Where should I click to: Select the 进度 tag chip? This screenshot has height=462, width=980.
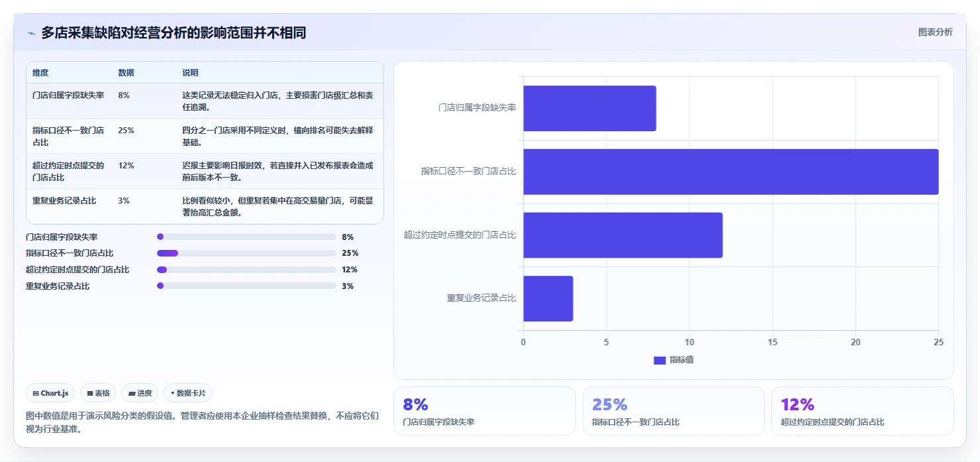(x=140, y=393)
